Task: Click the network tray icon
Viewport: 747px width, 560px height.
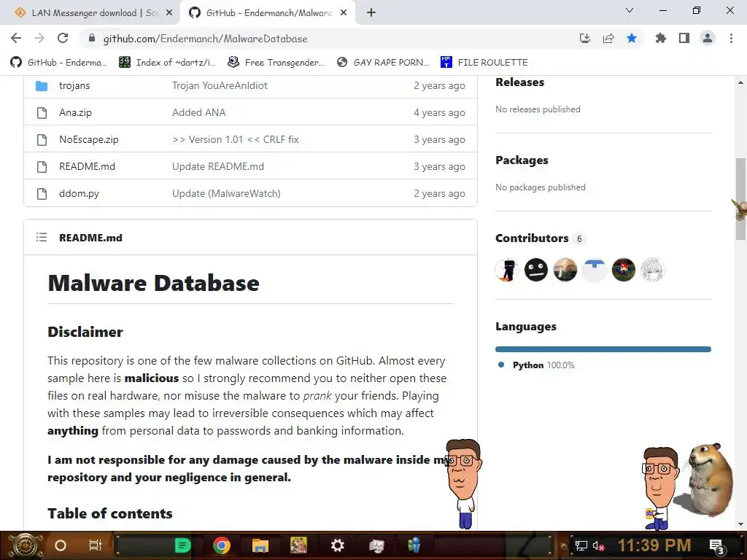Action: (581, 545)
